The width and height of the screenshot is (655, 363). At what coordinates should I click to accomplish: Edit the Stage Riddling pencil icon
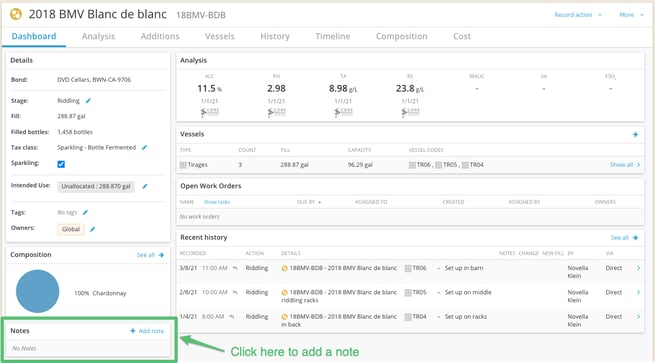pos(88,101)
